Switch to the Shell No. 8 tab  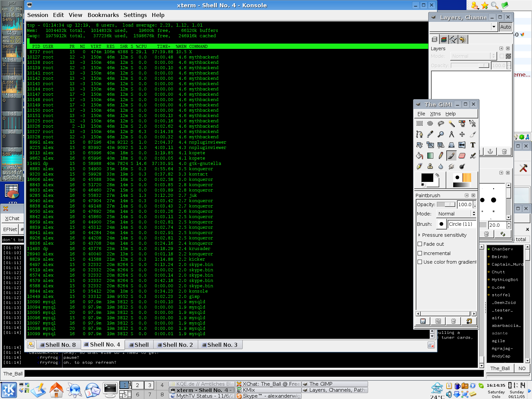[57, 345]
